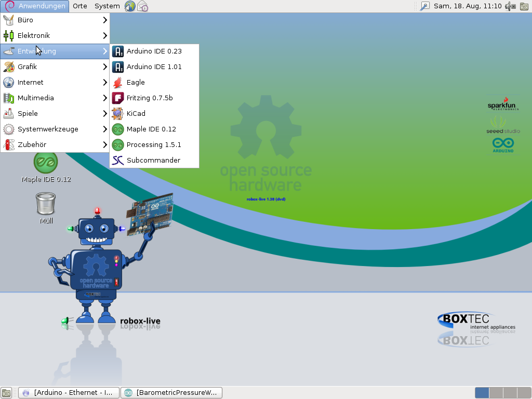This screenshot has height=399, width=532.
Task: Click the Internet globe icon in menu
Action: click(x=8, y=83)
